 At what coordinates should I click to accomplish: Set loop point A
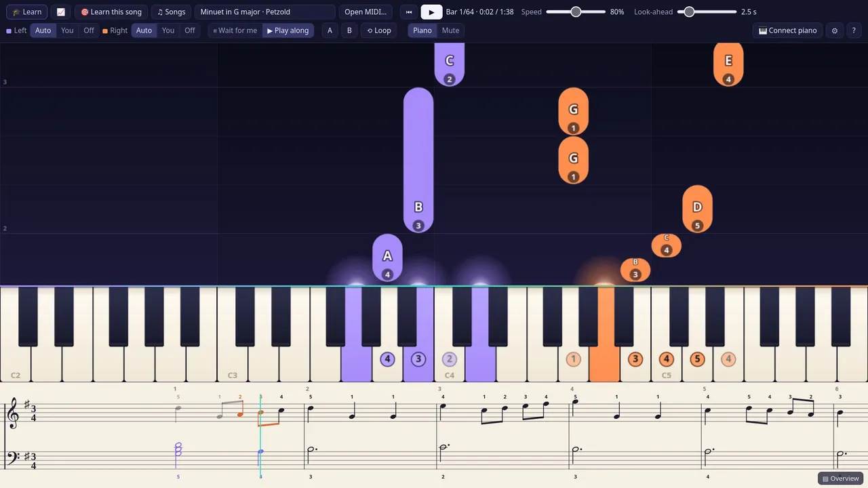[330, 30]
